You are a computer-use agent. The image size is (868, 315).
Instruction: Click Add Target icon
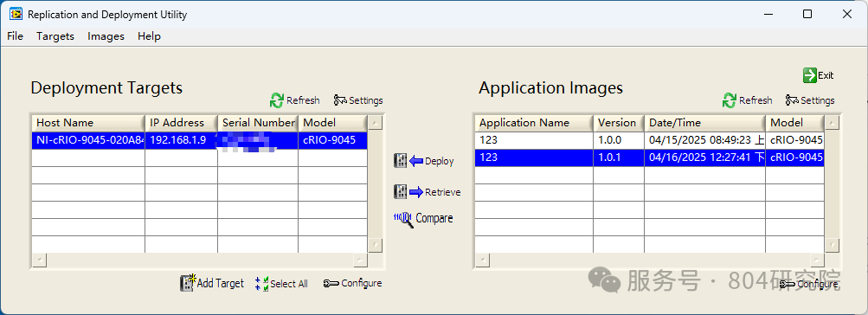[x=188, y=283]
